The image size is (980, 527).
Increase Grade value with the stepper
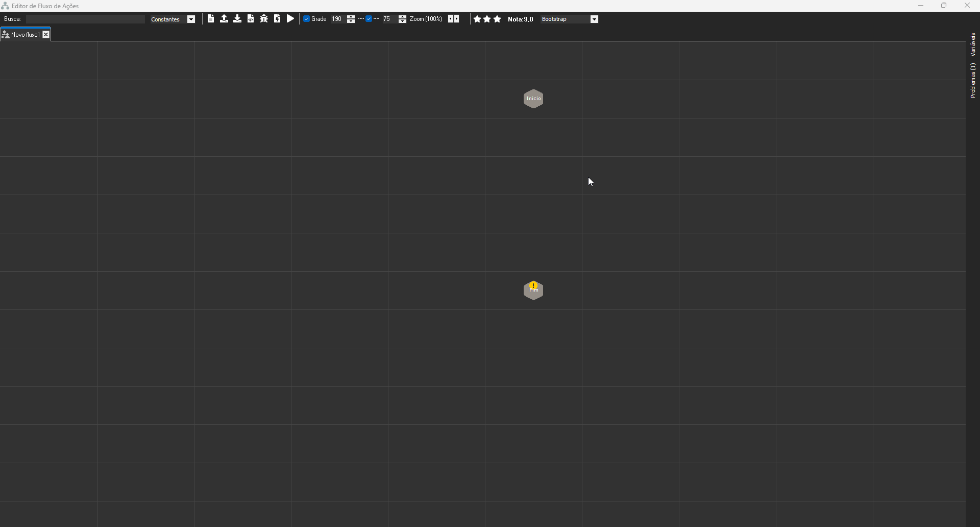[x=351, y=17]
